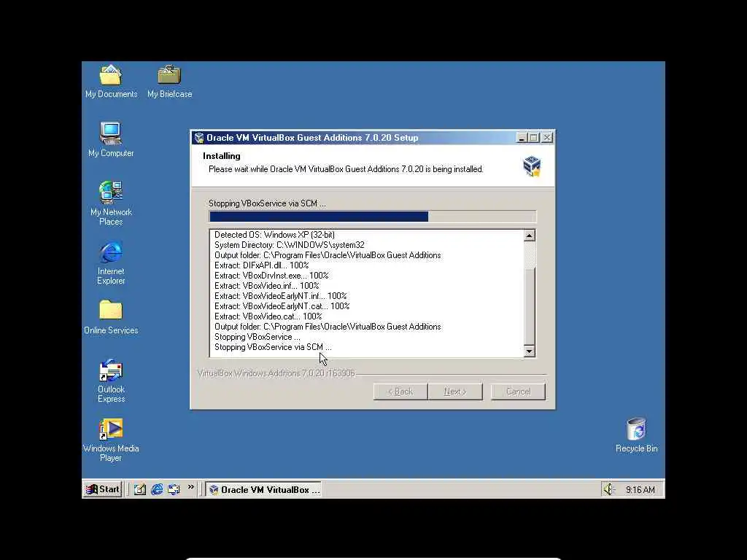Image resolution: width=747 pixels, height=560 pixels.
Task: Select the 'Extract: VBoxVideo.cat... 100%' log line
Action: point(268,316)
